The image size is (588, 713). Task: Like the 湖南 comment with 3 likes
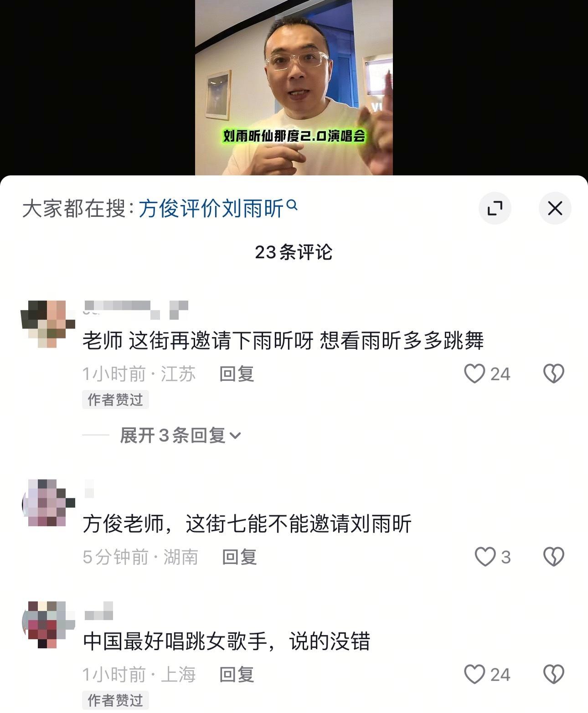[x=485, y=557]
